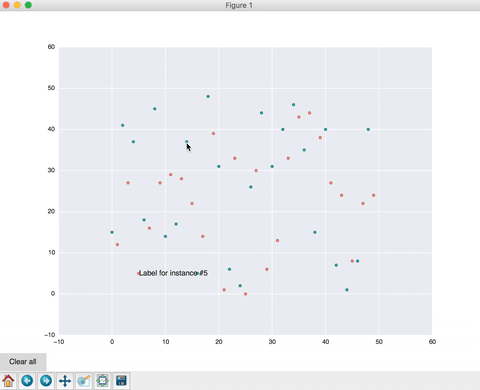Click the 'Label for instance #5' annotation
The image size is (480, 390).
pyautogui.click(x=173, y=273)
